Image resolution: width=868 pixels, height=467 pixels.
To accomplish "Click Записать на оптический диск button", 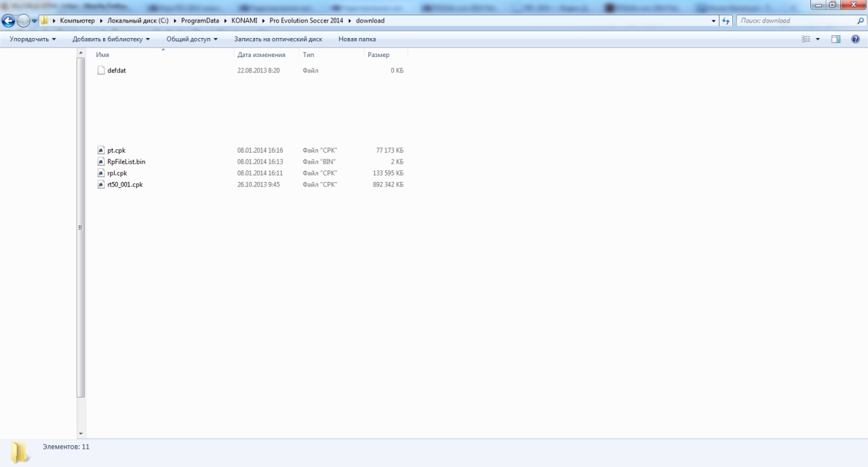I will pos(278,39).
